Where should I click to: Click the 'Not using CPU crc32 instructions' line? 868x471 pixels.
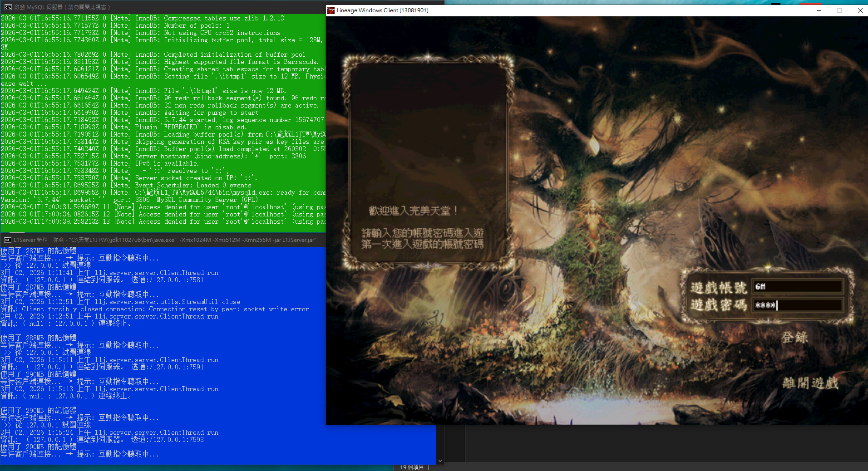[140, 33]
